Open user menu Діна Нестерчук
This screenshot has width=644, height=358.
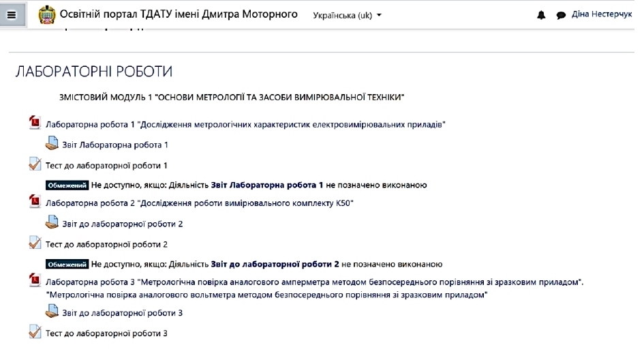[602, 14]
